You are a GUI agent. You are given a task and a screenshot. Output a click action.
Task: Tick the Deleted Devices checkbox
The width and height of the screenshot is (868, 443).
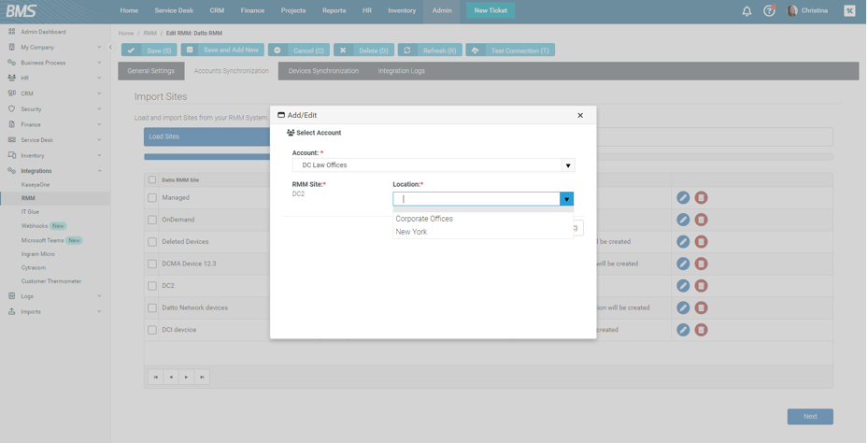(152, 242)
